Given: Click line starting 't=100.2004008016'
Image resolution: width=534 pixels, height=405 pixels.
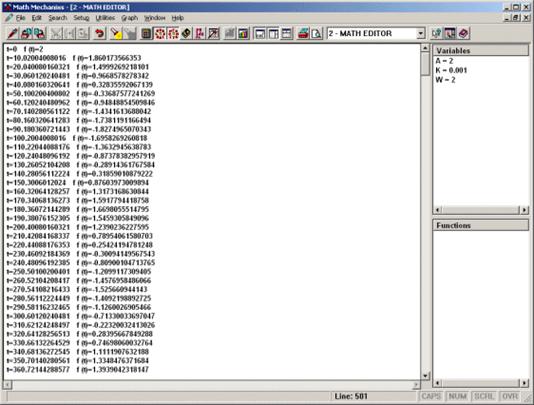Looking at the screenshot, I should [x=77, y=138].
